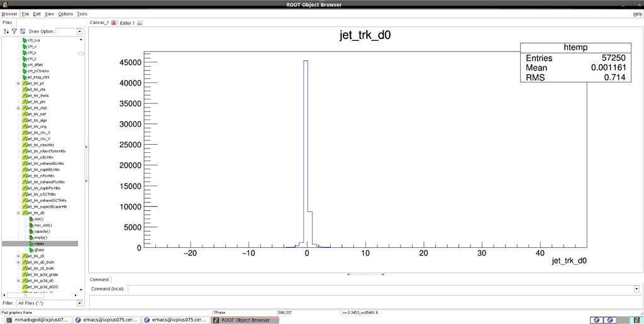
Task: Click the htemp statistics box
Action: 575,62
